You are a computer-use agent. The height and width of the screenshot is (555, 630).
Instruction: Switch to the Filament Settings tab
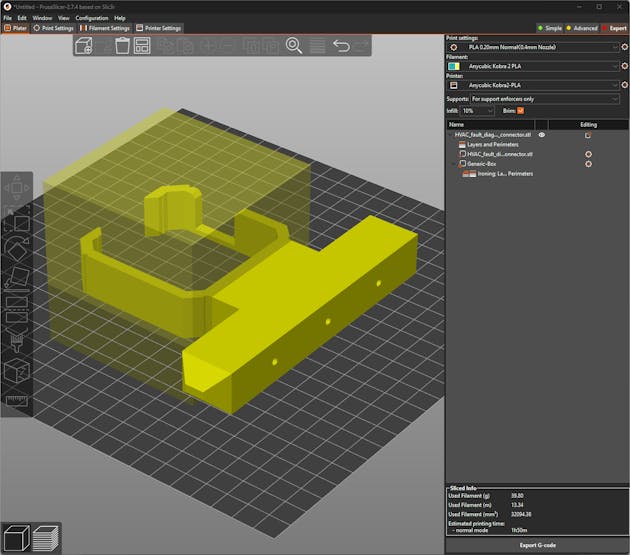coord(106,28)
